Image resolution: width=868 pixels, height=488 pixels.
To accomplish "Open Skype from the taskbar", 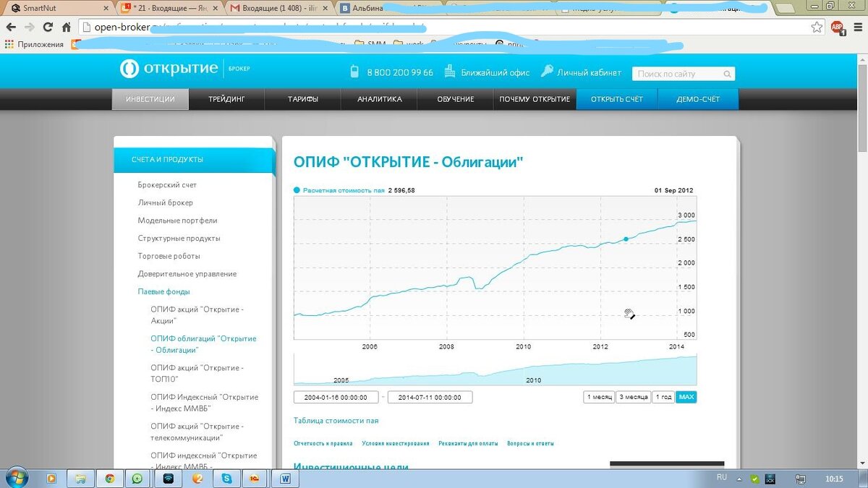I will [x=226, y=479].
